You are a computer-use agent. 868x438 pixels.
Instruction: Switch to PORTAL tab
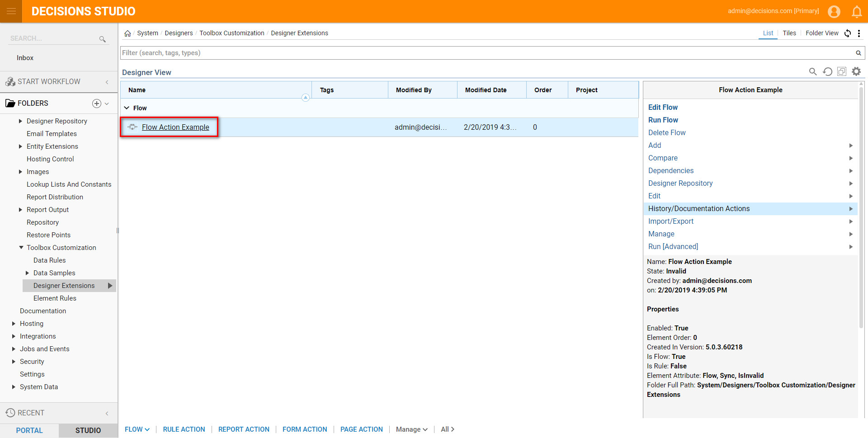[x=29, y=430]
